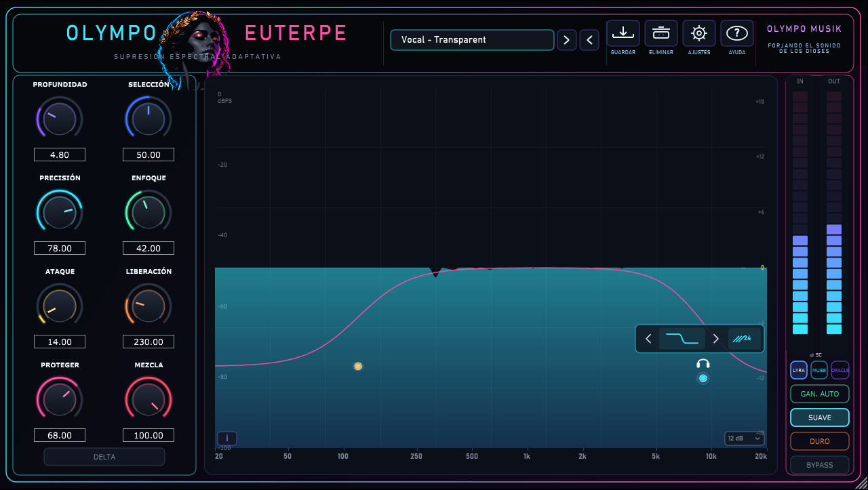The width and height of the screenshot is (868, 490).
Task: Click the Mezcla value field 100.00
Action: pyautogui.click(x=149, y=435)
